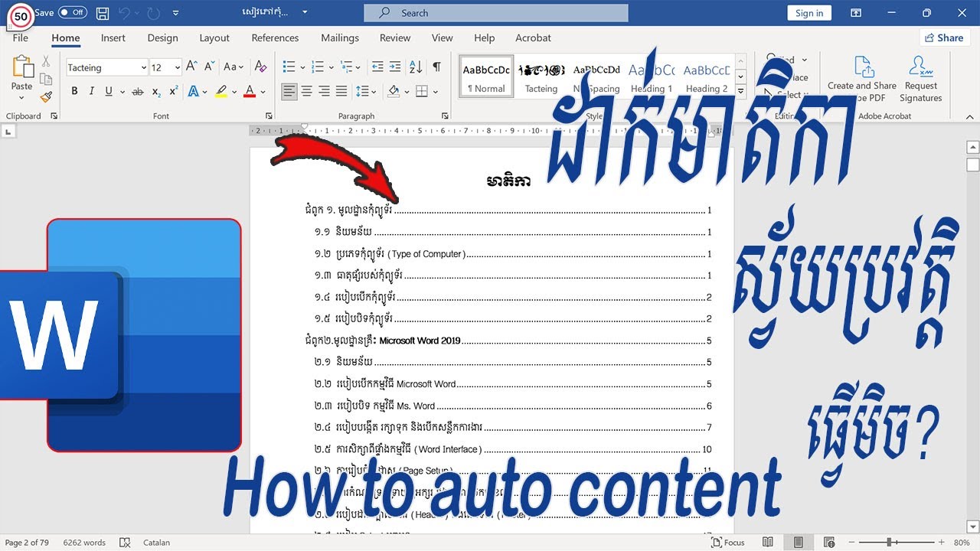Toggle the AutoSave switch
Viewport: 980px width, 551px height.
(72, 13)
